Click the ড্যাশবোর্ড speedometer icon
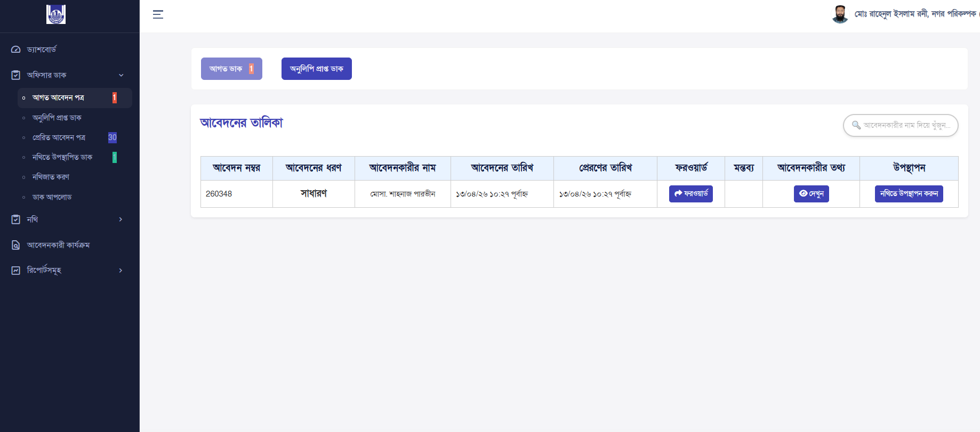980x432 pixels. click(16, 50)
